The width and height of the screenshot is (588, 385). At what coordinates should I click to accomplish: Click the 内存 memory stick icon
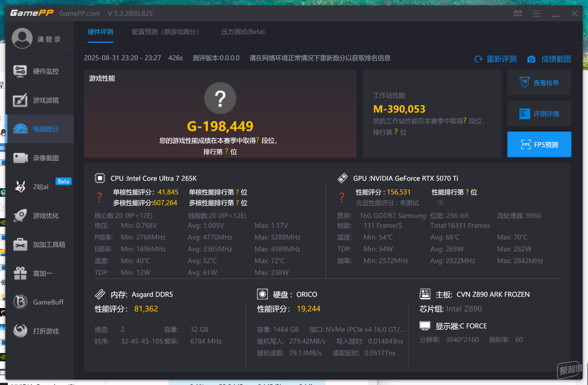(x=100, y=294)
